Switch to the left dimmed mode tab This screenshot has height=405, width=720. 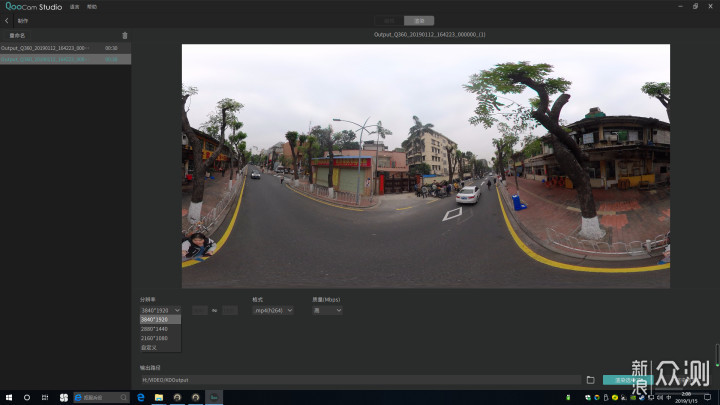(388, 20)
